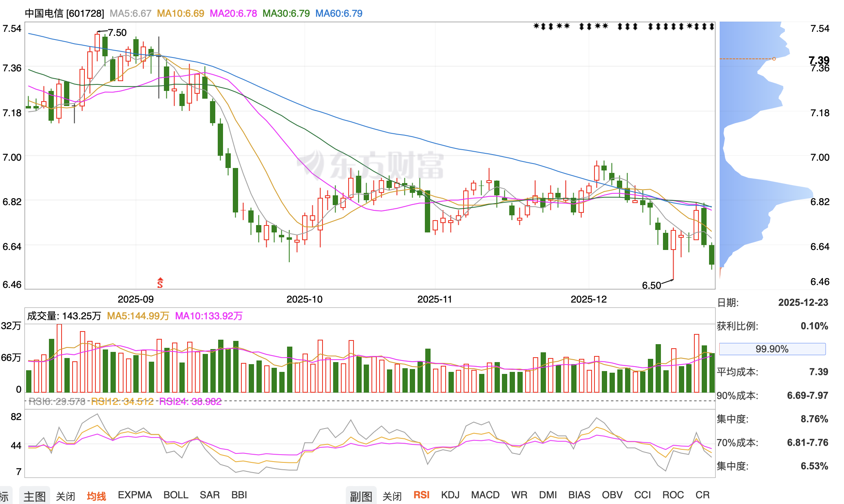The width and height of the screenshot is (844, 504).
Task: Click the red S marker on the chart
Action: click(x=160, y=283)
